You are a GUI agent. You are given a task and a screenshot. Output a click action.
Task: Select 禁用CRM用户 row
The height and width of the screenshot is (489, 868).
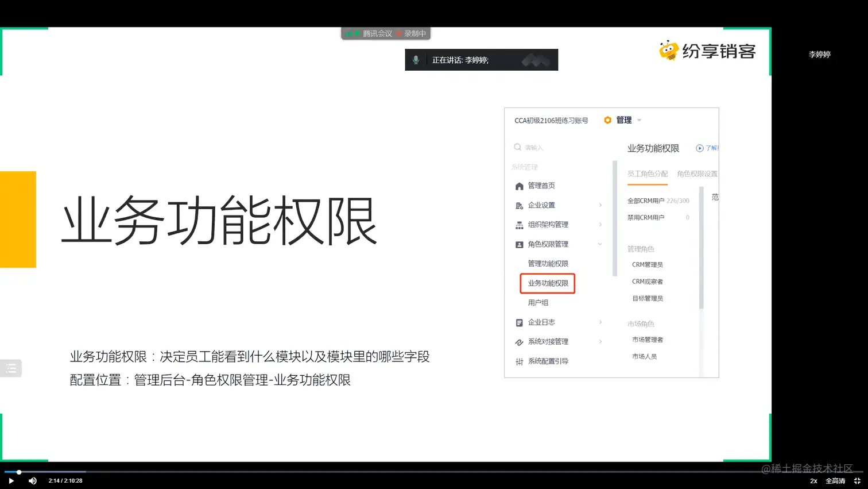coord(658,218)
